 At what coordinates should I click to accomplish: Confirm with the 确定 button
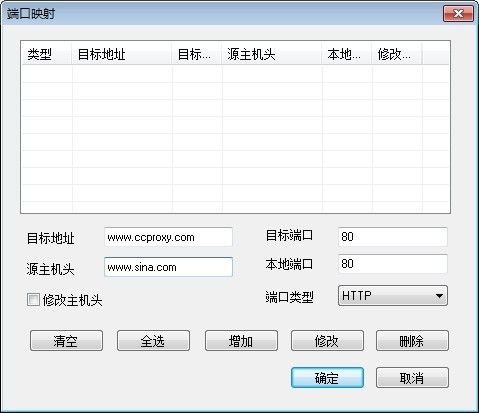pyautogui.click(x=327, y=378)
